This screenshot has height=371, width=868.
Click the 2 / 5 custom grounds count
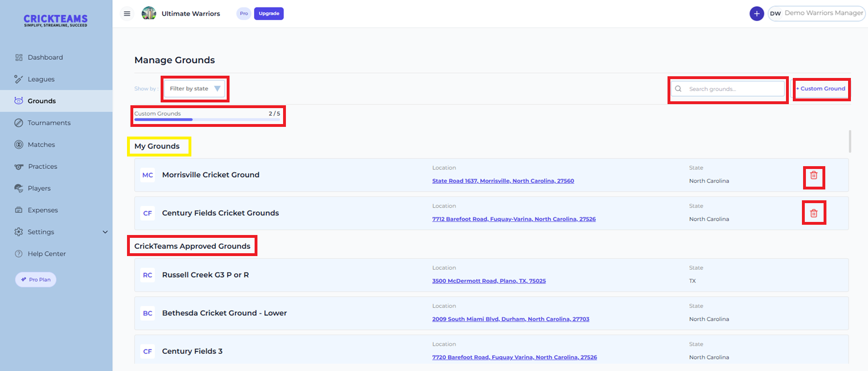pyautogui.click(x=275, y=114)
